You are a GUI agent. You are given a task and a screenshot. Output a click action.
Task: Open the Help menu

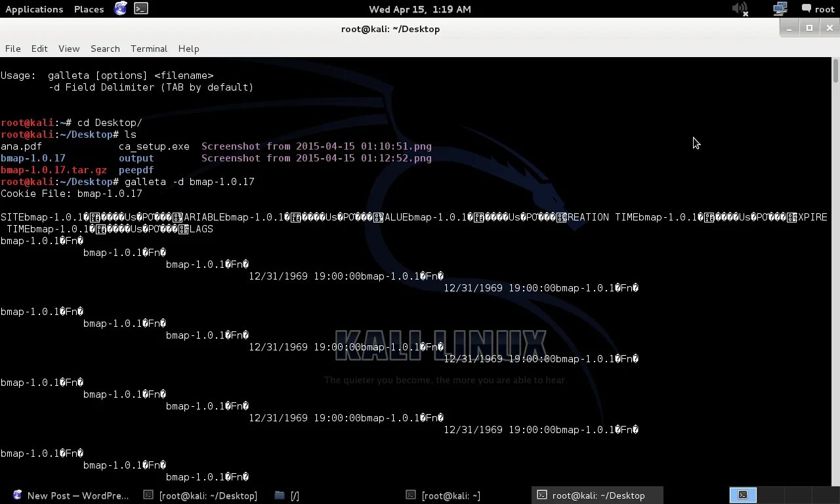coord(188,49)
